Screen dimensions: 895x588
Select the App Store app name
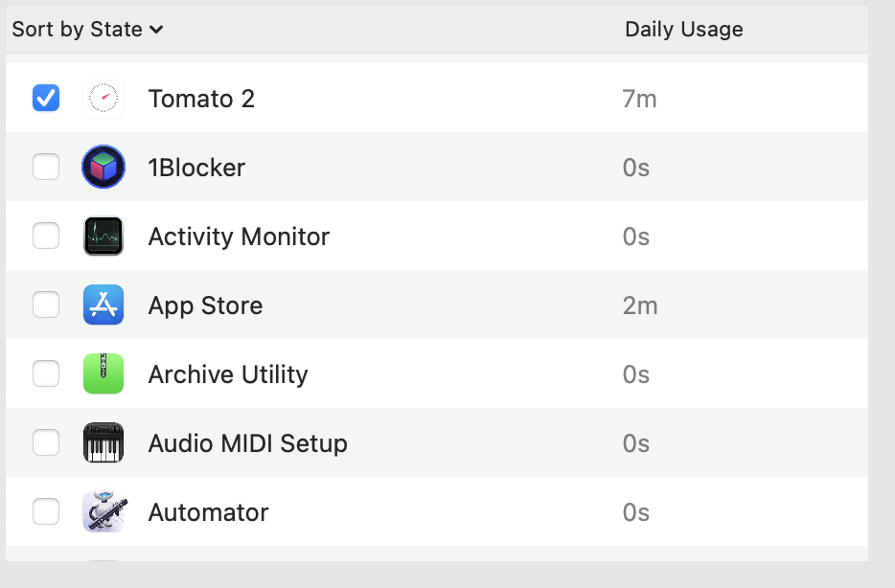tap(205, 305)
